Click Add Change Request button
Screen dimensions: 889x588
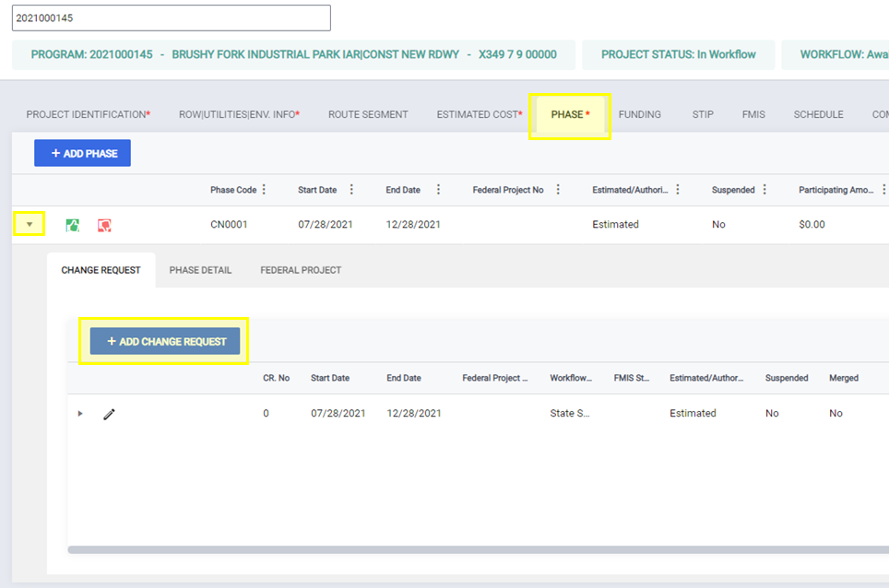[165, 341]
